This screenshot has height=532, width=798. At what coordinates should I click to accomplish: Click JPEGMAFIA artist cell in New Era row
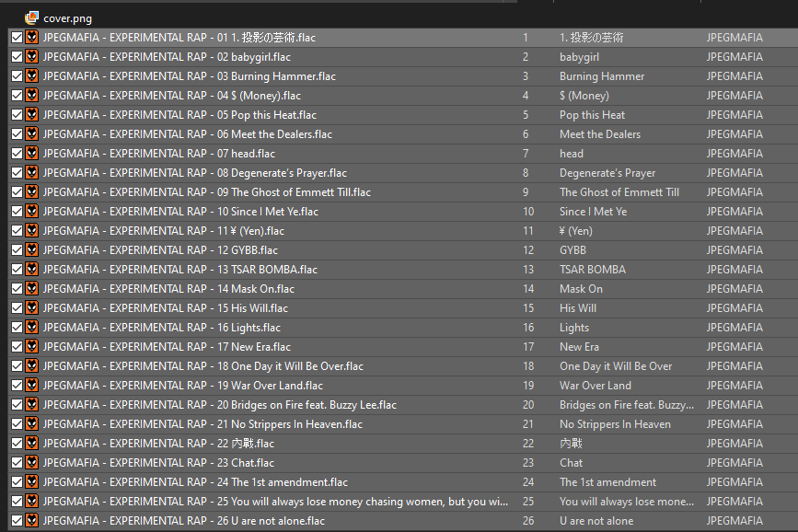click(734, 347)
